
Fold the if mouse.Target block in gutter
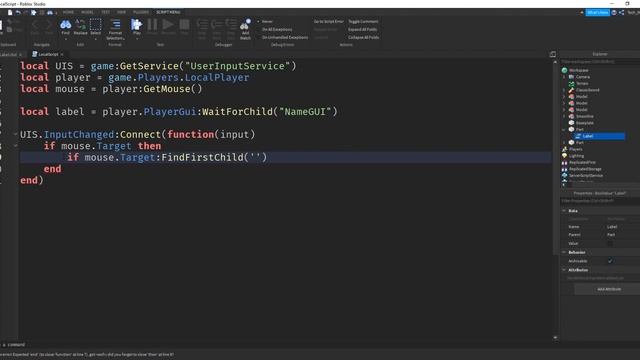[16, 146]
